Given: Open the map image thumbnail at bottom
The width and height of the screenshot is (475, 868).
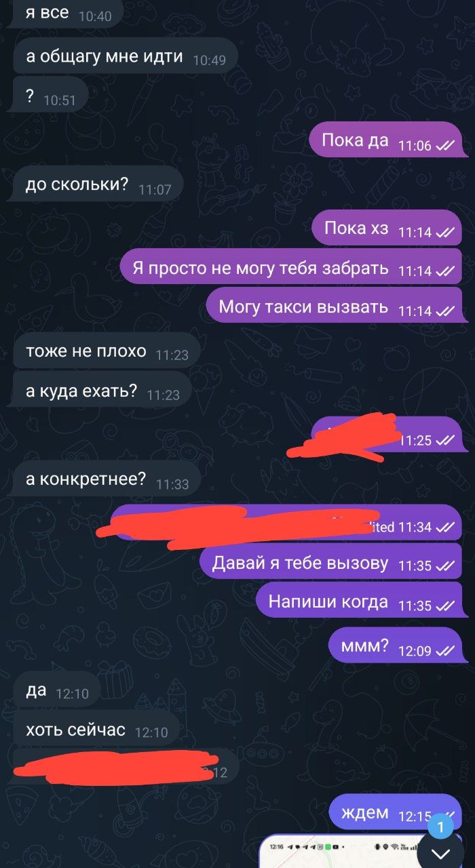Looking at the screenshot, I should (338, 852).
